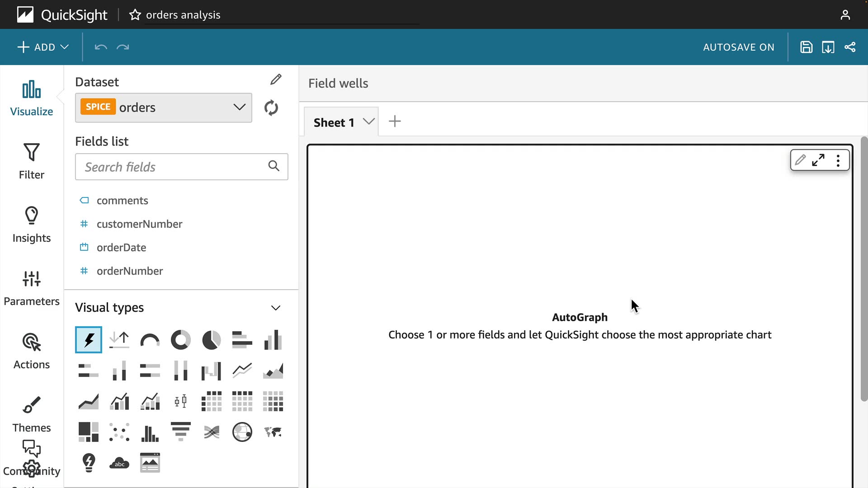Expand the ADD menu

[x=43, y=47]
